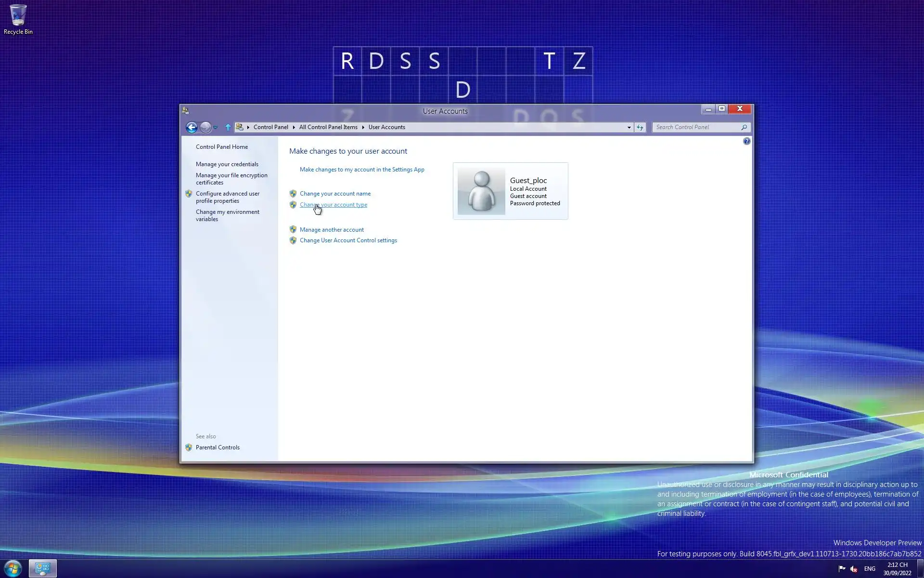The width and height of the screenshot is (924, 578).
Task: Open Manage another account link
Action: coord(332,230)
